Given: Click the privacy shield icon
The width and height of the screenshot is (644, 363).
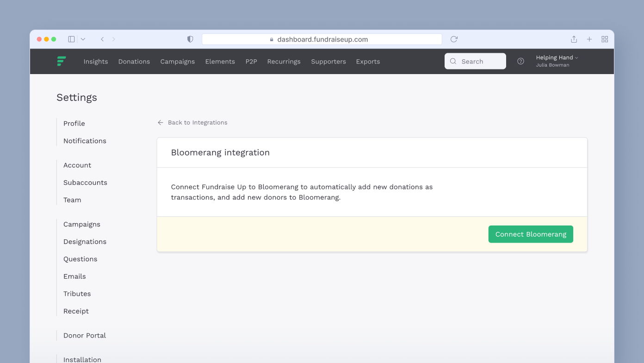Looking at the screenshot, I should (x=190, y=39).
